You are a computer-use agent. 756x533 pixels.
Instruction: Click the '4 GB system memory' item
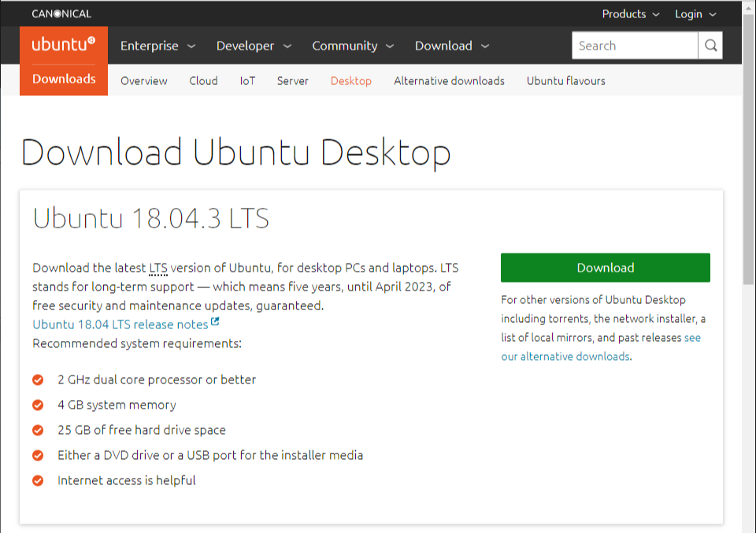(x=117, y=405)
